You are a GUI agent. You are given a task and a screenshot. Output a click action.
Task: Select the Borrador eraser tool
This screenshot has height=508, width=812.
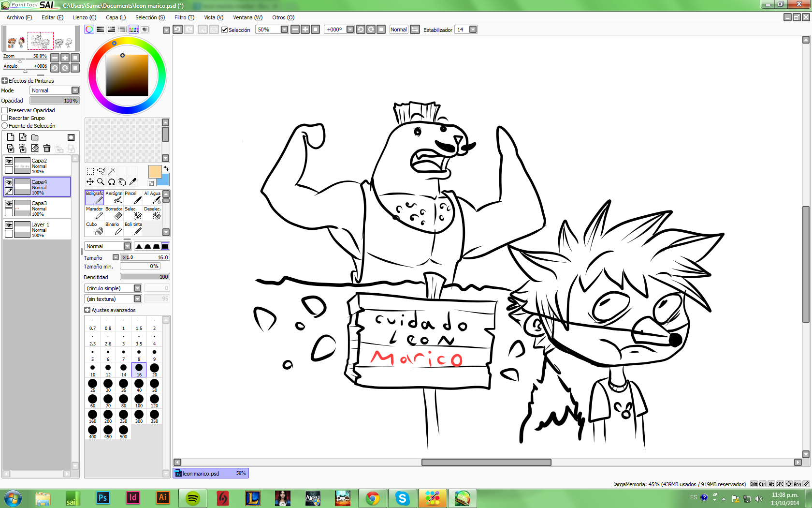(114, 213)
